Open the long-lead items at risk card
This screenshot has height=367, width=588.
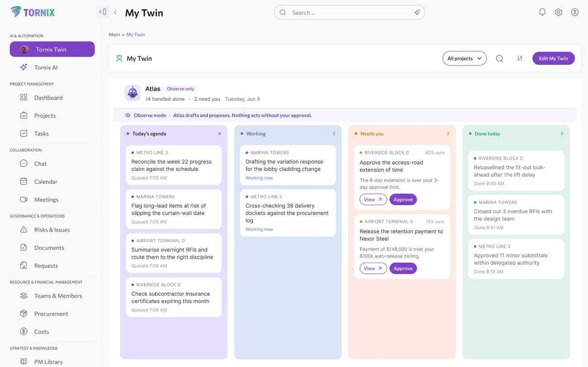[x=174, y=209]
